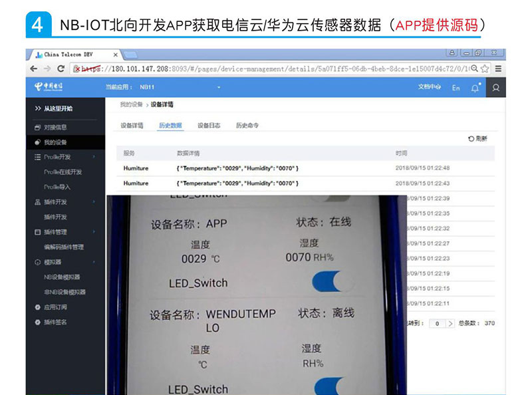This screenshot has width=532, height=395.
Task: Click the insecure https warning icon
Action: click(76, 68)
